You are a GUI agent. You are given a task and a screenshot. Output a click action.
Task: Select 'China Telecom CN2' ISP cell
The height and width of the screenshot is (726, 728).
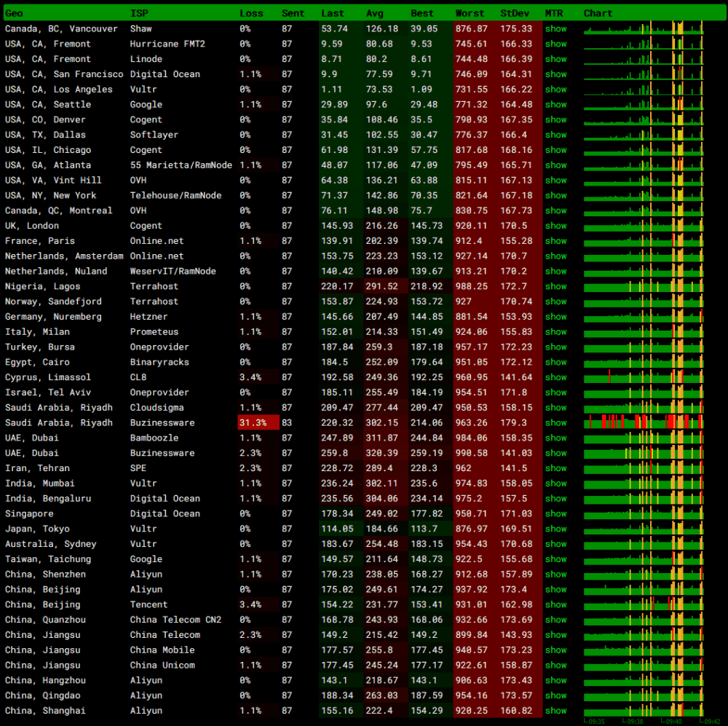pos(175,620)
